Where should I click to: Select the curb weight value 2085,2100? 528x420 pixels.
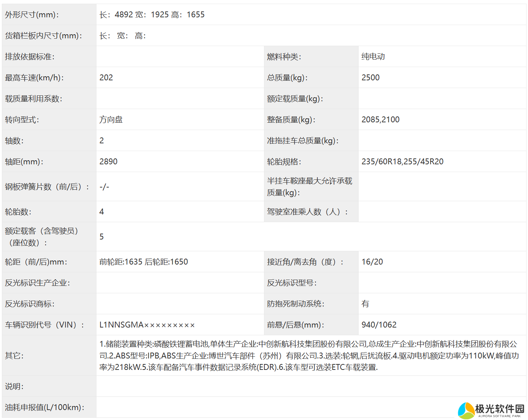coord(380,120)
